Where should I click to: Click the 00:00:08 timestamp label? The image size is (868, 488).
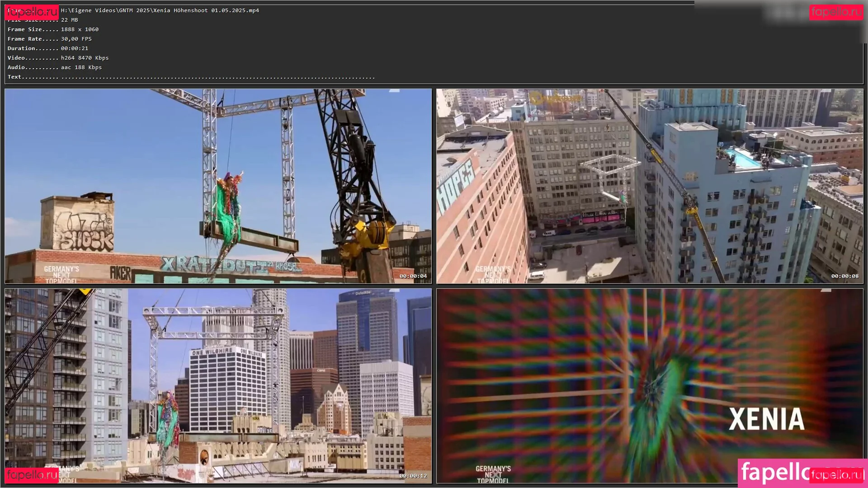click(844, 276)
